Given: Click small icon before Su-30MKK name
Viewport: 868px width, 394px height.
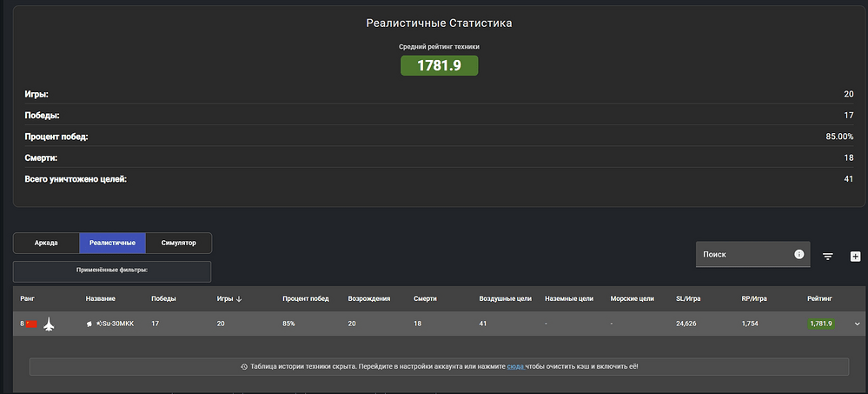Looking at the screenshot, I should pos(89,324).
